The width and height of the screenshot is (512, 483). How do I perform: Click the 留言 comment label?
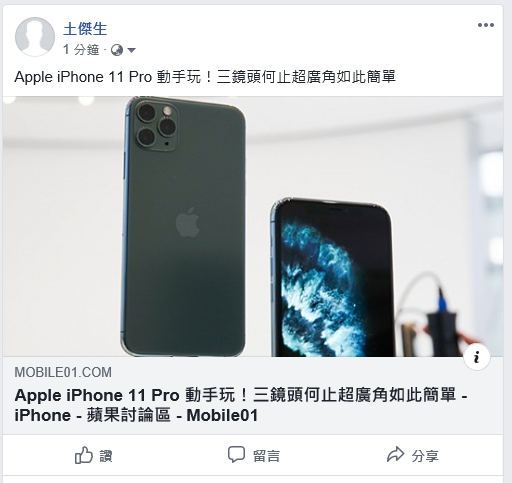click(x=266, y=456)
